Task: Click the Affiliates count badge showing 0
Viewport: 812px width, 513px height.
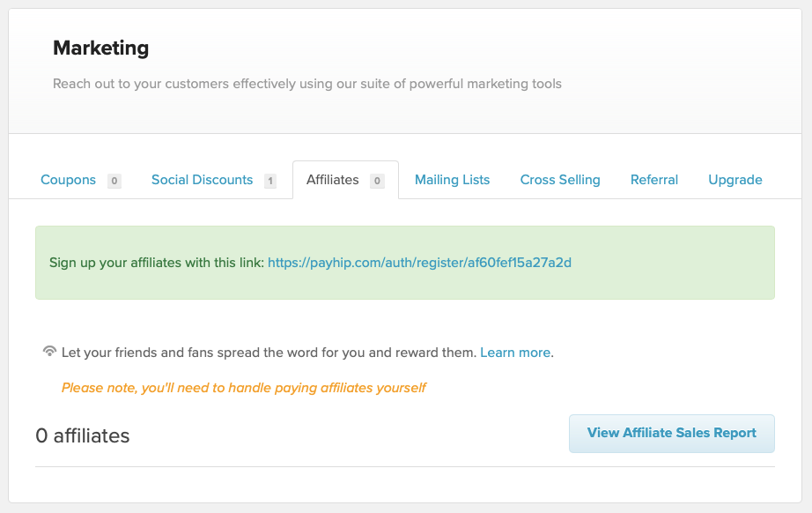Action: (x=377, y=181)
